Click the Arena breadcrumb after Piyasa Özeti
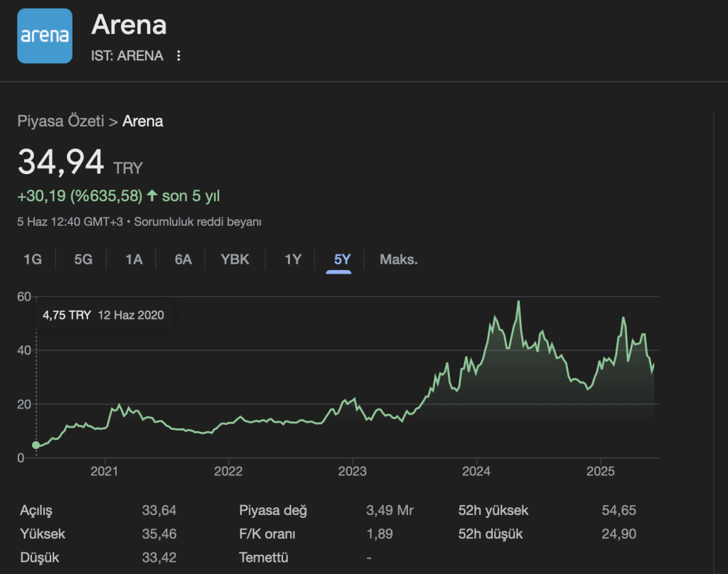Screen dimensions: 728x574 click(x=143, y=121)
